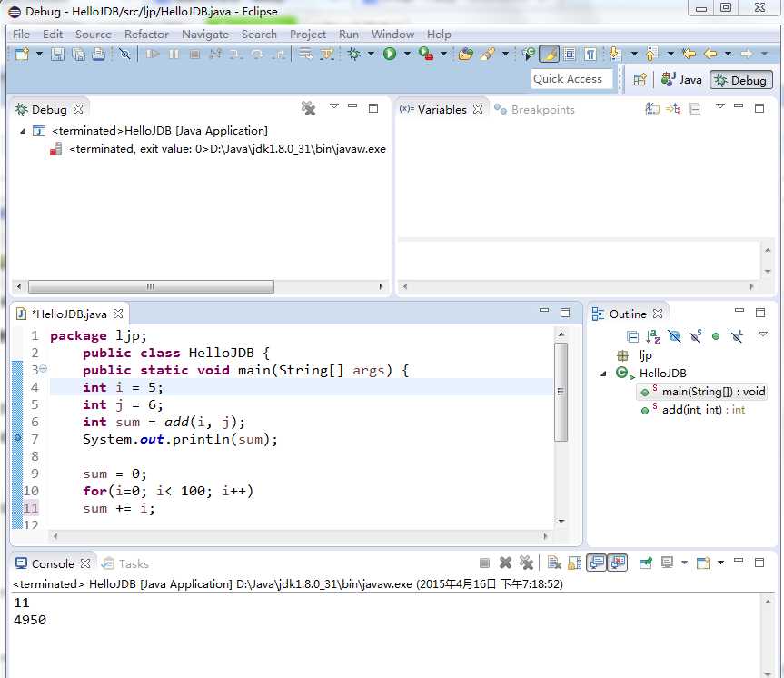Toggle Sort alphabetically in Outline view
This screenshot has width=784, height=678.
click(653, 336)
